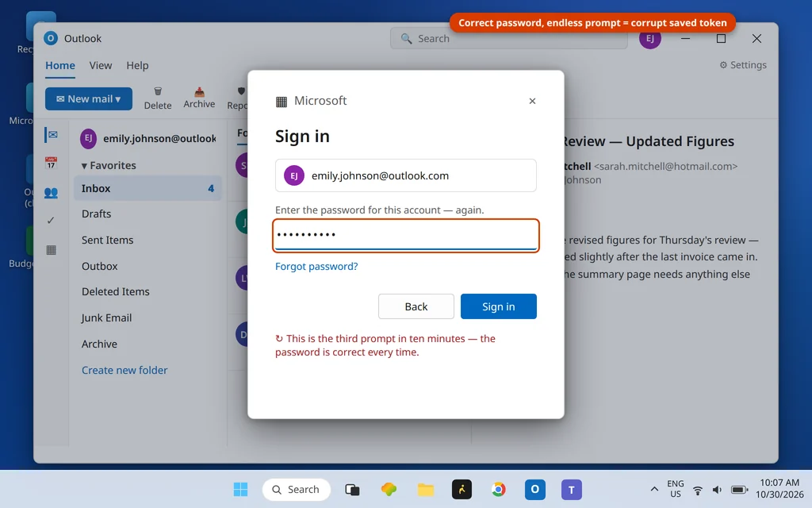This screenshot has height=508, width=812.
Task: Open the Archive folder in sidebar
Action: click(99, 344)
